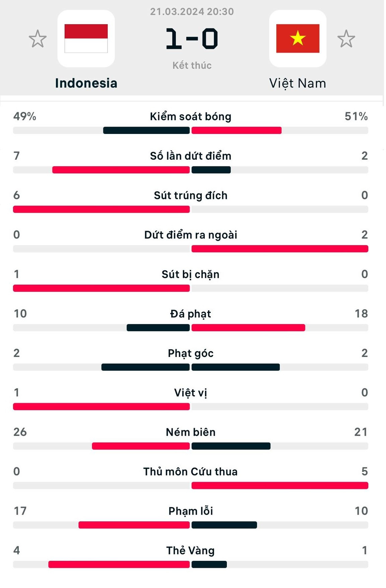Click Indonesia's 49% possession bar
Image resolution: width=386 pixels, height=588 pixels.
pyautogui.click(x=146, y=131)
